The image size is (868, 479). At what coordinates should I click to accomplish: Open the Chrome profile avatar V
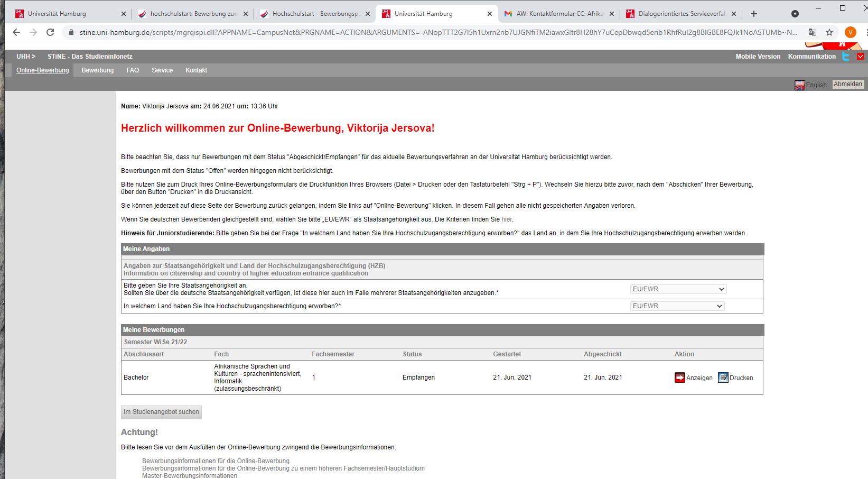(850, 32)
